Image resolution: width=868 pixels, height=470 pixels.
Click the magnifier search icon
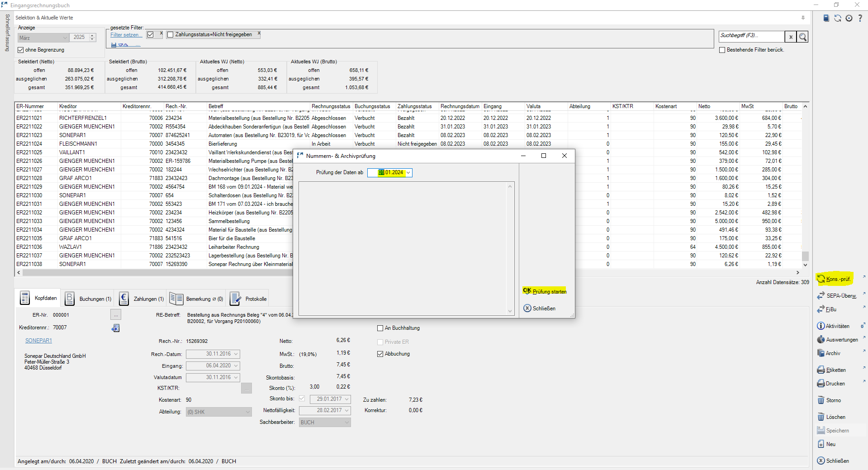point(803,37)
